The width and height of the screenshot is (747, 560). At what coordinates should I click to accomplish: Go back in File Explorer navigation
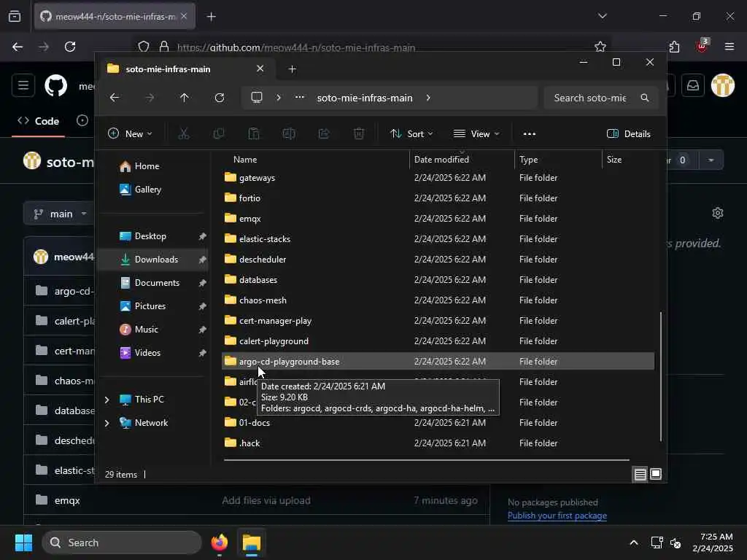[115, 98]
